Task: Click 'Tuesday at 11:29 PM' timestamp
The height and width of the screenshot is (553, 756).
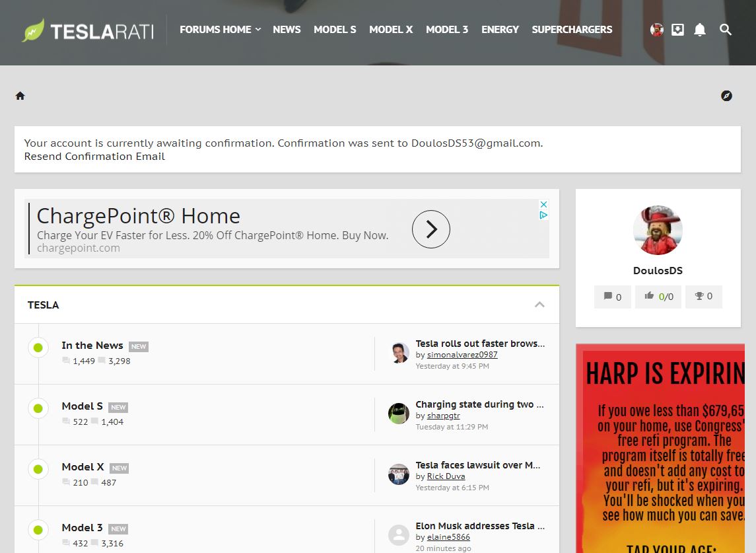Action: tap(452, 427)
